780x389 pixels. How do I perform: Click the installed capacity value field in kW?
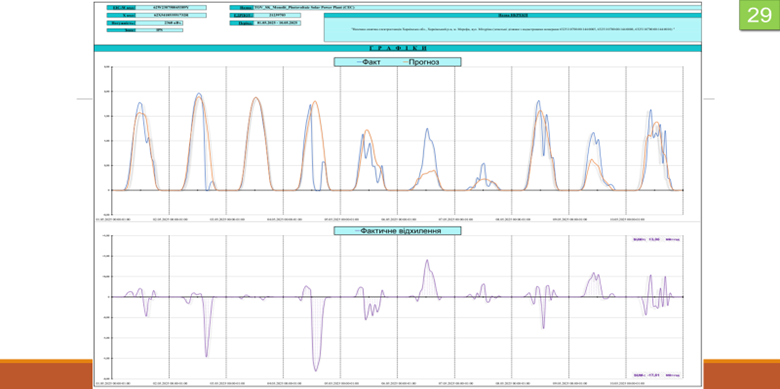pyautogui.click(x=159, y=23)
